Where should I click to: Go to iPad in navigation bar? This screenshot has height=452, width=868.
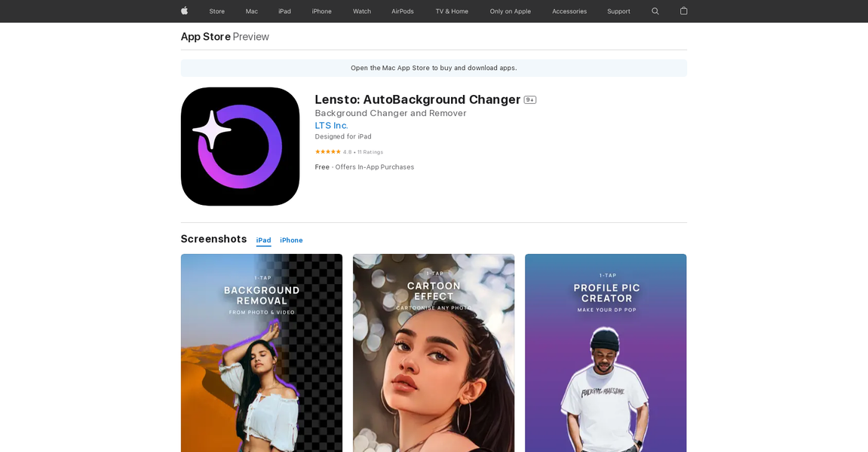tap(284, 11)
